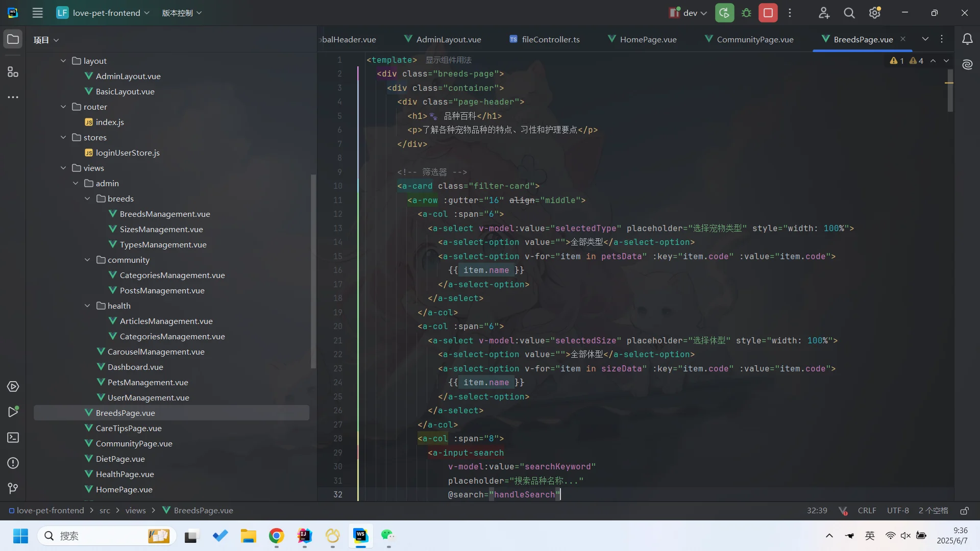This screenshot has width=980, height=551.
Task: Open the AI assistant spiral icon
Action: tap(967, 65)
